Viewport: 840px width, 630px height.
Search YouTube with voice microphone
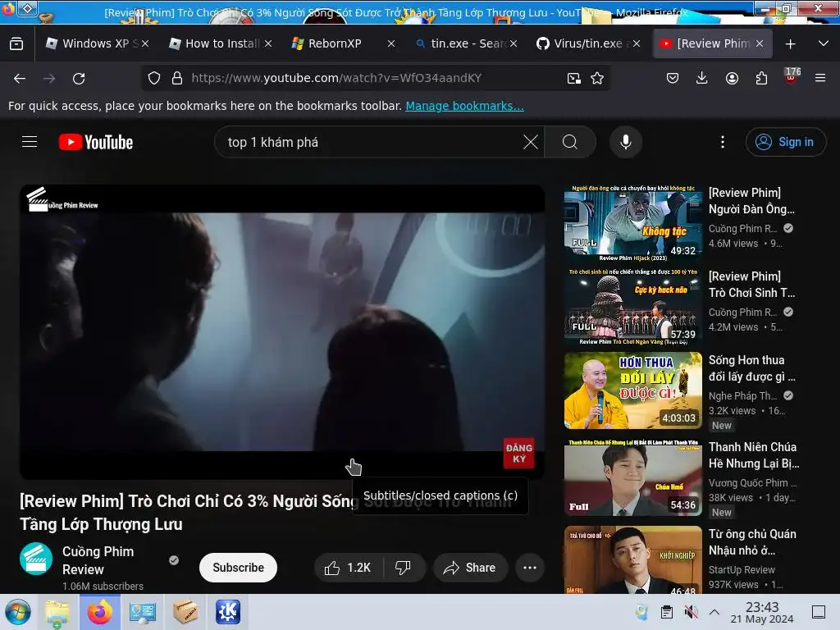tap(626, 142)
